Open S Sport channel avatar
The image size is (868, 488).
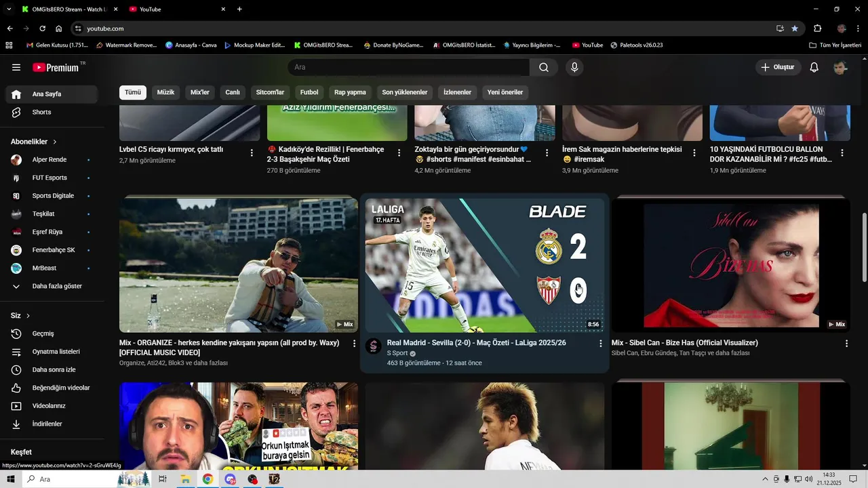374,346
